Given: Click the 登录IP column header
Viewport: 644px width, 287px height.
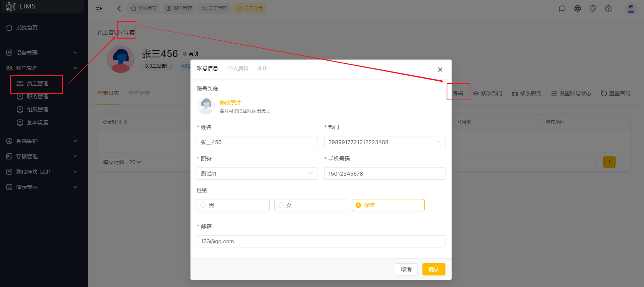Looking at the screenshot, I should point(464,122).
